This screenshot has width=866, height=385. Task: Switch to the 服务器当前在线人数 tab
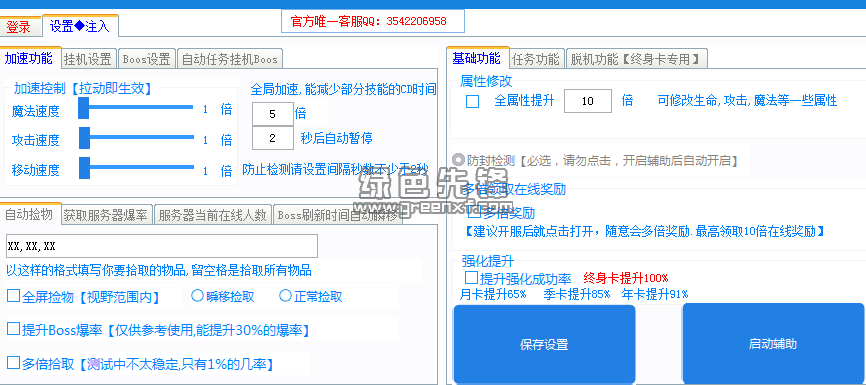pyautogui.click(x=213, y=215)
